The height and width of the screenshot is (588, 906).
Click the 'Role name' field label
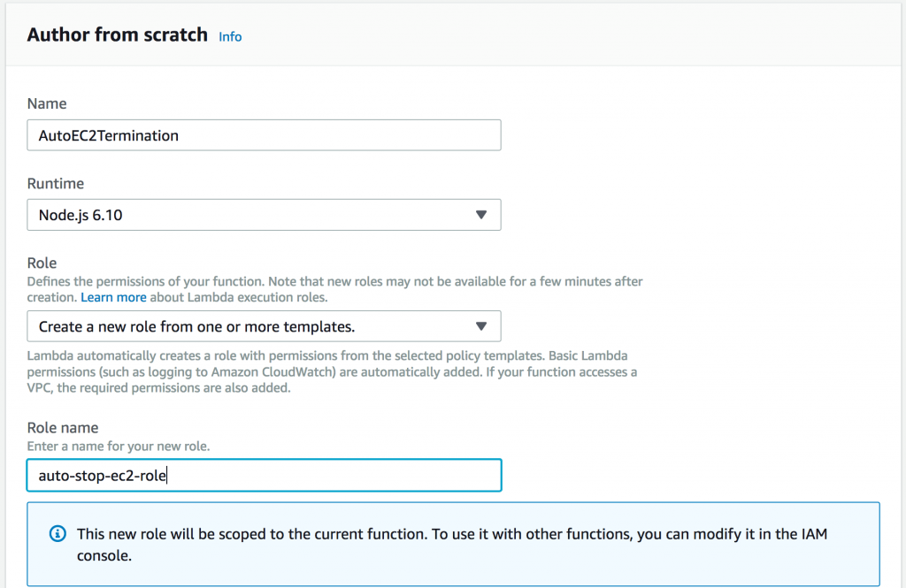[x=63, y=427]
